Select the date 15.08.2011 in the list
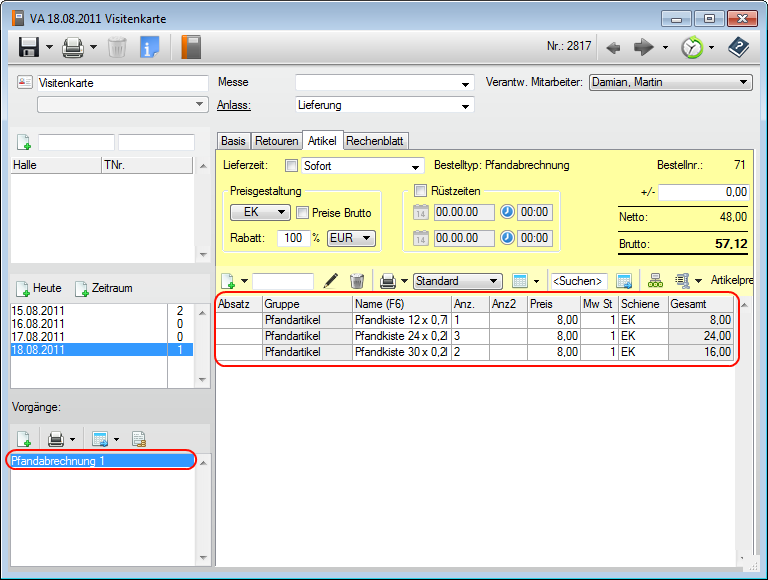This screenshot has width=768, height=580. coord(36,311)
